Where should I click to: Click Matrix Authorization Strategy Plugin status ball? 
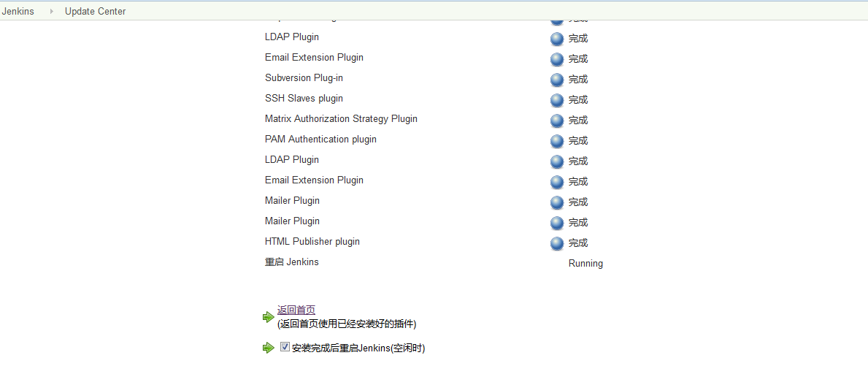click(557, 121)
